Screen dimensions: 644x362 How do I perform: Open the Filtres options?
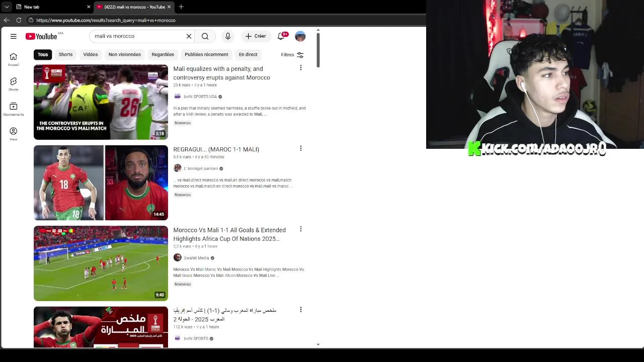click(292, 55)
